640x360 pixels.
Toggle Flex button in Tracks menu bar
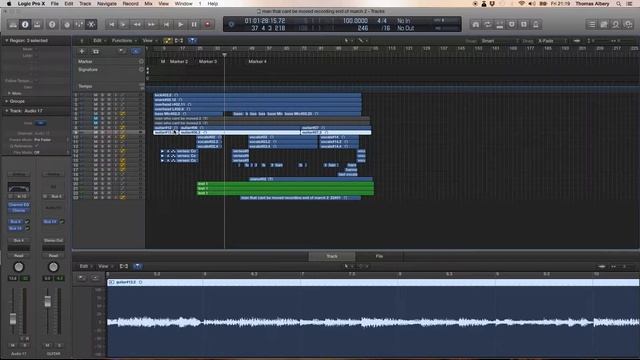[179, 40]
